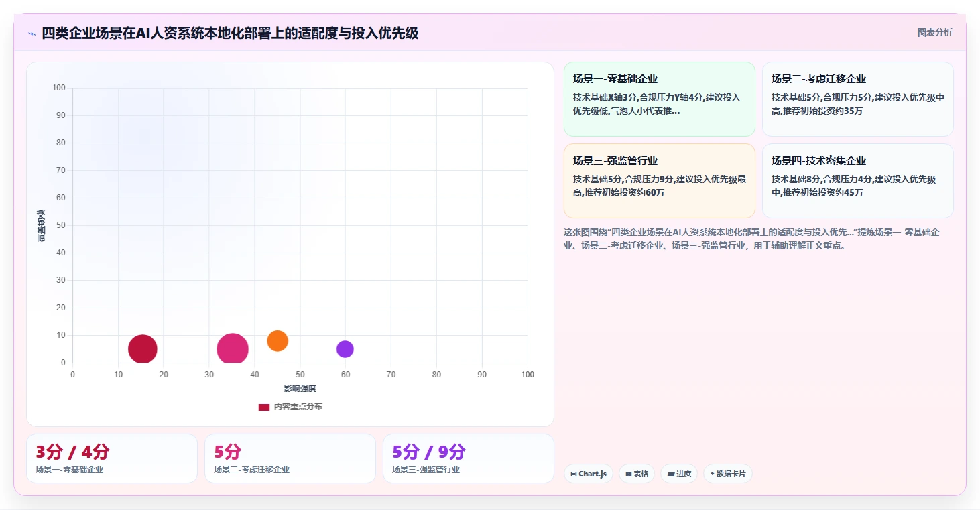Click the 覆盖规模 y-axis title
The width and height of the screenshot is (980, 510).
[x=42, y=226]
